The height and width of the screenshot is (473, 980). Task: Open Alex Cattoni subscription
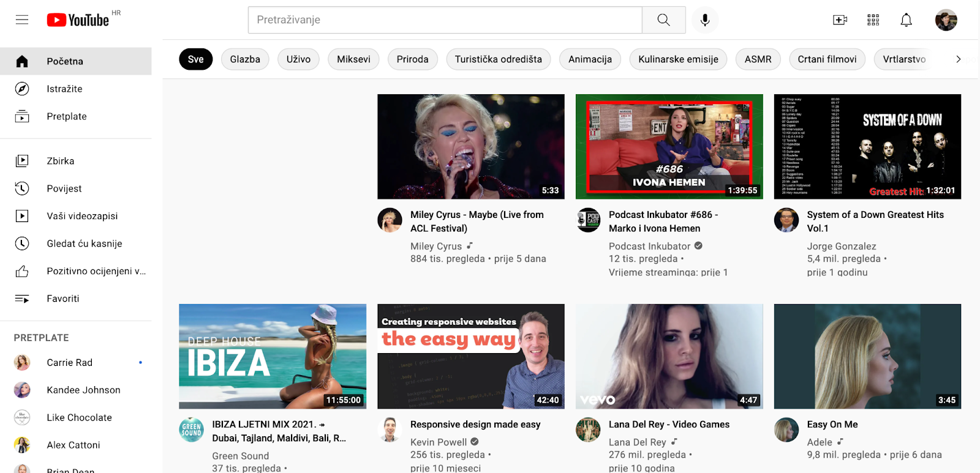point(76,445)
